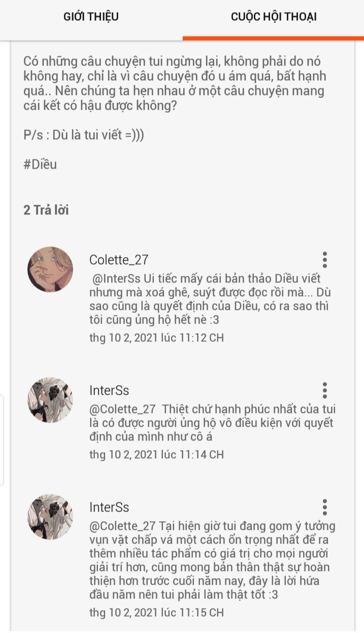Tap the timestamp thg 10 2, 2021 lúc 11:12 CH
The width and height of the screenshot is (364, 633).
coord(156,338)
